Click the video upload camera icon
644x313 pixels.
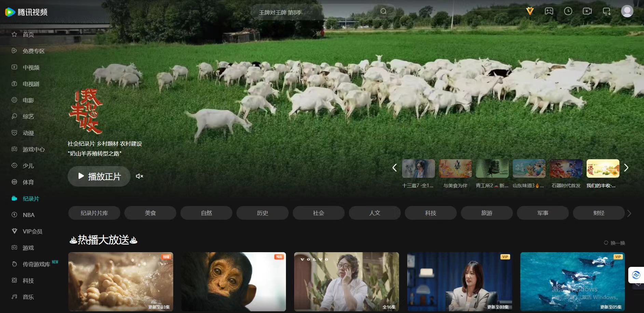587,11
